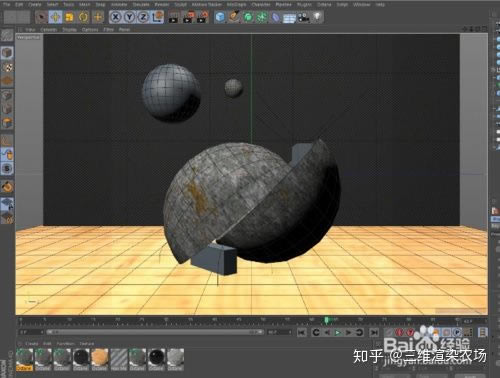500x378 pixels.
Task: Open the viewport Display menu
Action: (x=69, y=30)
